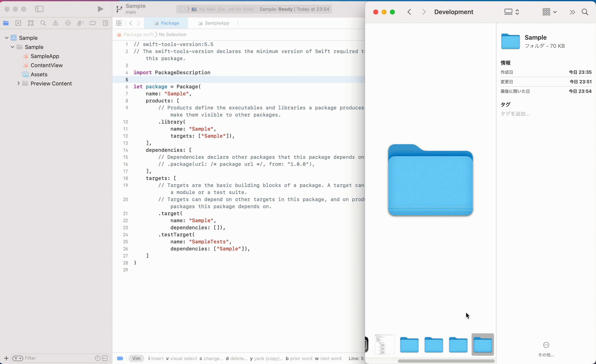
Task: Open the find navigator magnifier icon
Action: [43, 23]
